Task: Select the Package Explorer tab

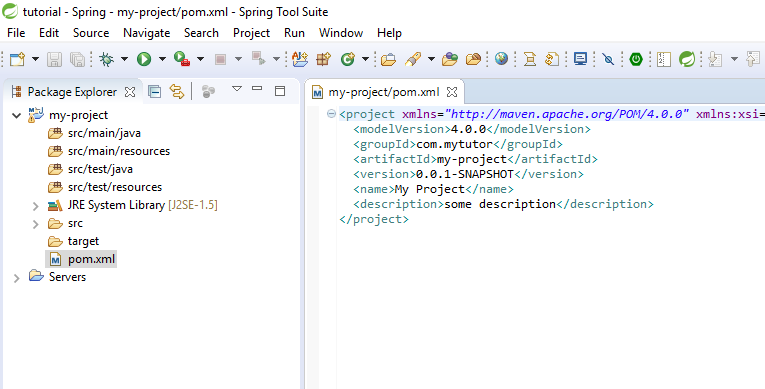Action: [x=71, y=92]
